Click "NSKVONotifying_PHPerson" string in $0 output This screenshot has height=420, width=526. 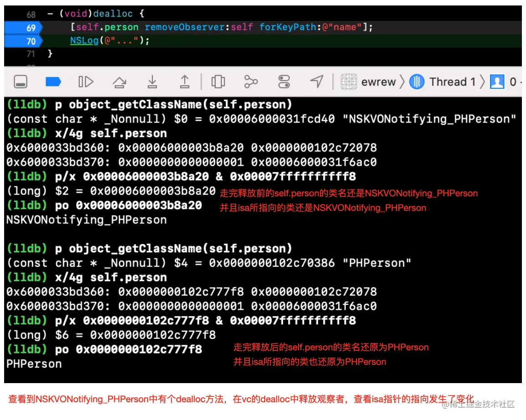pyautogui.click(x=429, y=119)
